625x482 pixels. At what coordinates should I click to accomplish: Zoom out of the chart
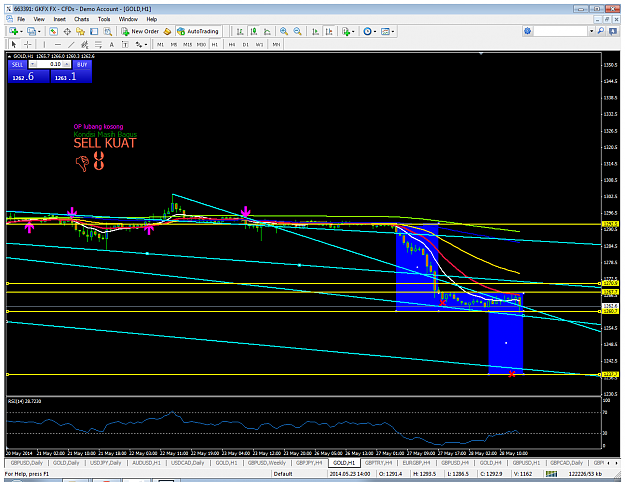click(x=297, y=31)
